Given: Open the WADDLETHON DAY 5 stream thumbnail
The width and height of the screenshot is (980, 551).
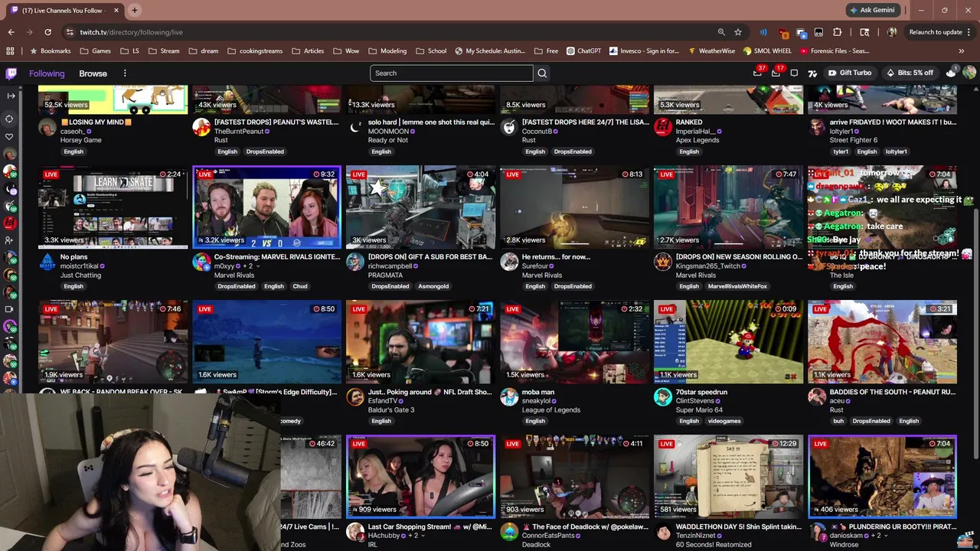Looking at the screenshot, I should 728,477.
